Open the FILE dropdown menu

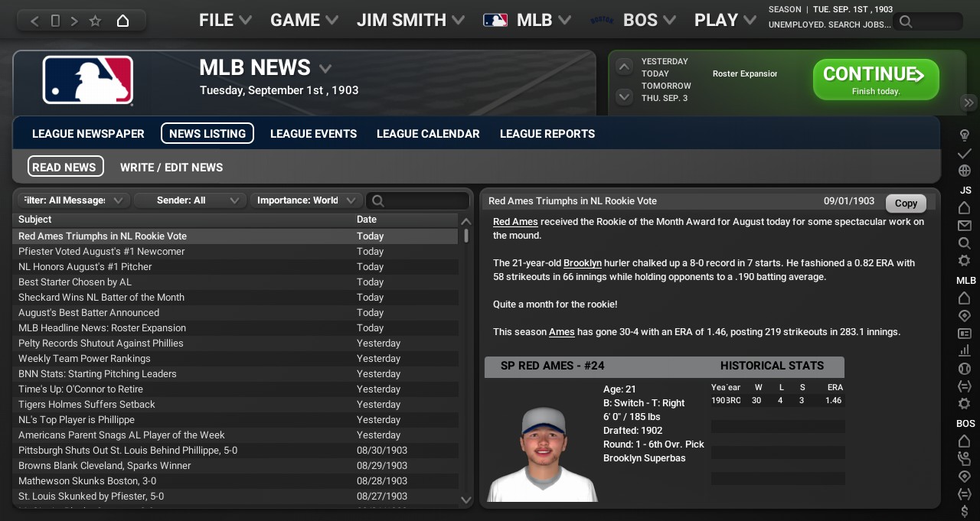(225, 20)
